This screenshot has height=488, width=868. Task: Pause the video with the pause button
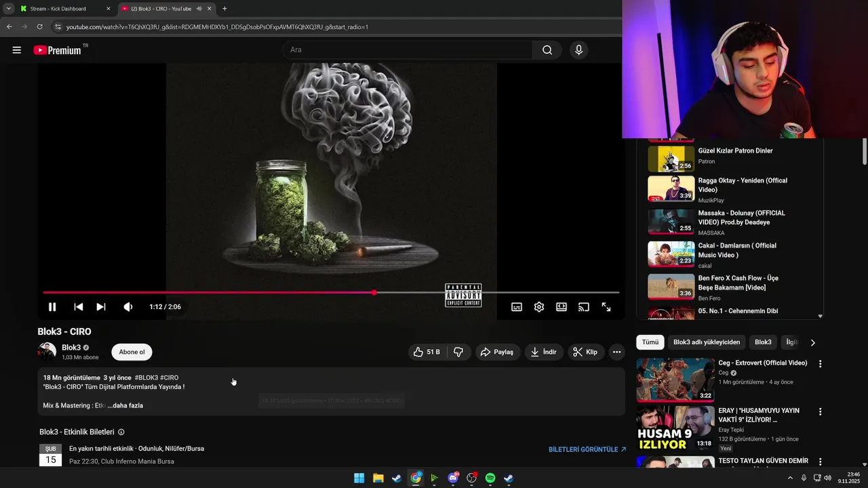coord(52,307)
